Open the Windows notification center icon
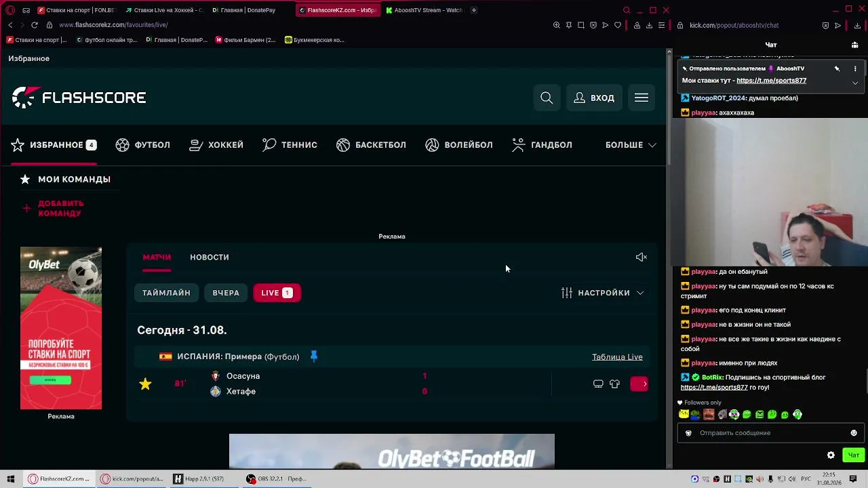The width and height of the screenshot is (868, 488). (x=853, y=479)
